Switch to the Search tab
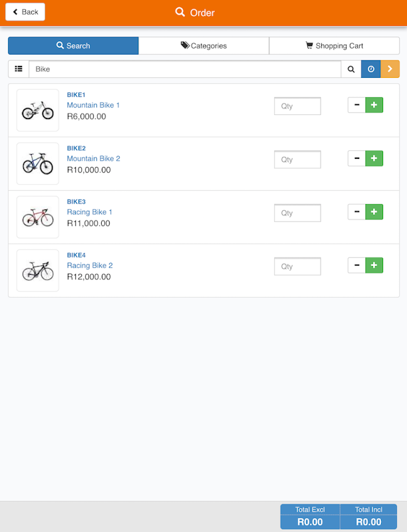 tap(73, 46)
